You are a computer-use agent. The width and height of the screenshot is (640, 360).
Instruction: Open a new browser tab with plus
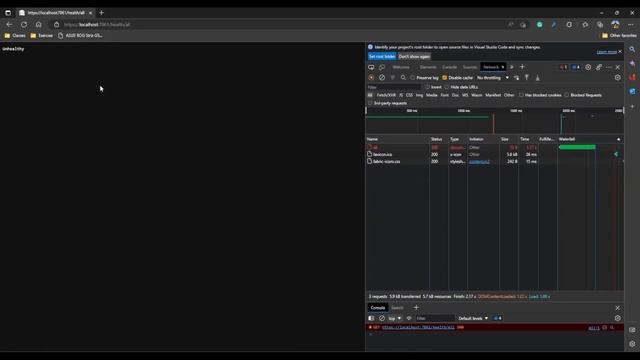[102, 13]
